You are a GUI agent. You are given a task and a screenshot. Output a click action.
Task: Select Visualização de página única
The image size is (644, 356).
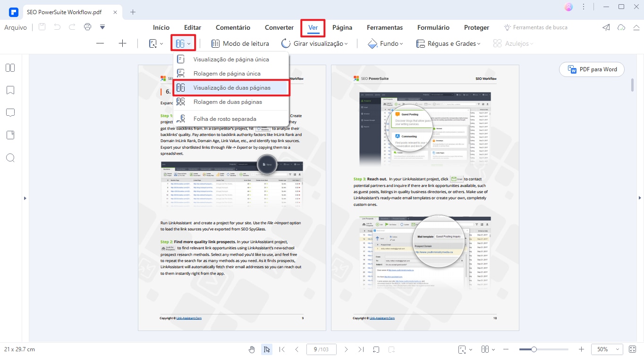231,59
